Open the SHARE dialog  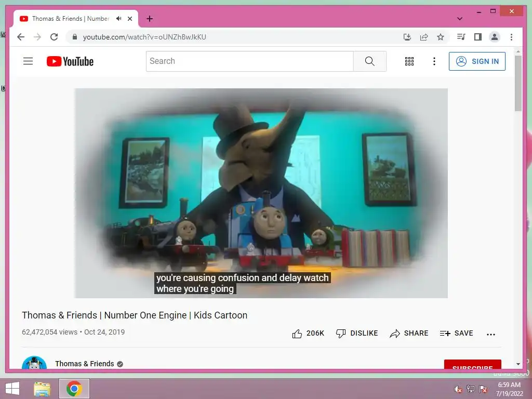(409, 334)
